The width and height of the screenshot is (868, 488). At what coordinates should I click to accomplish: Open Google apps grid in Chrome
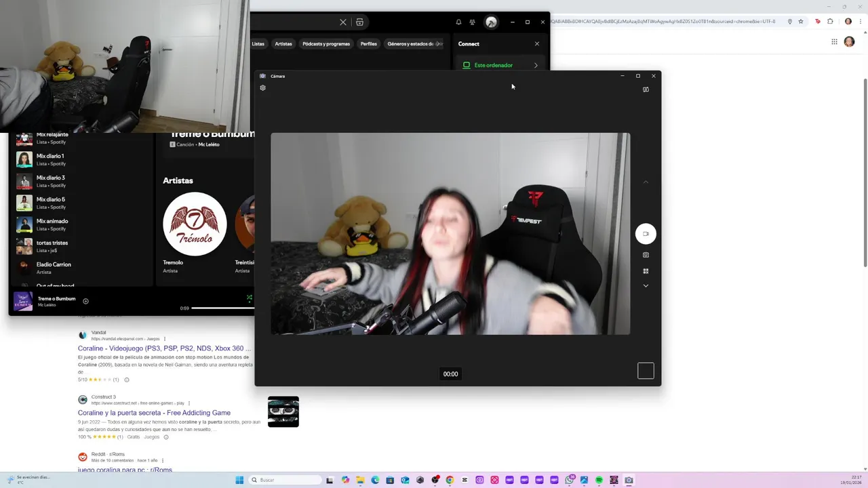(834, 42)
